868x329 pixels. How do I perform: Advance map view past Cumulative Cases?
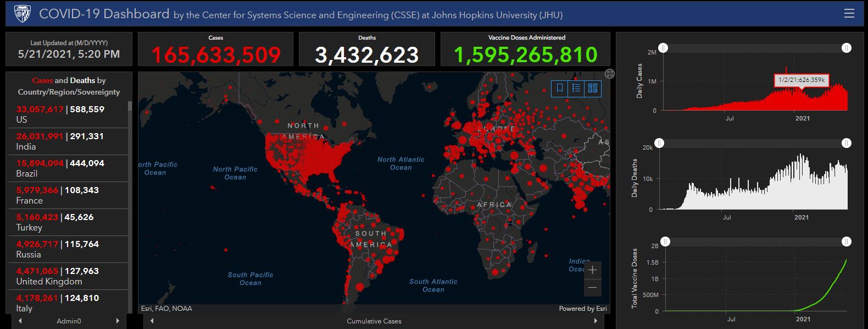596,321
